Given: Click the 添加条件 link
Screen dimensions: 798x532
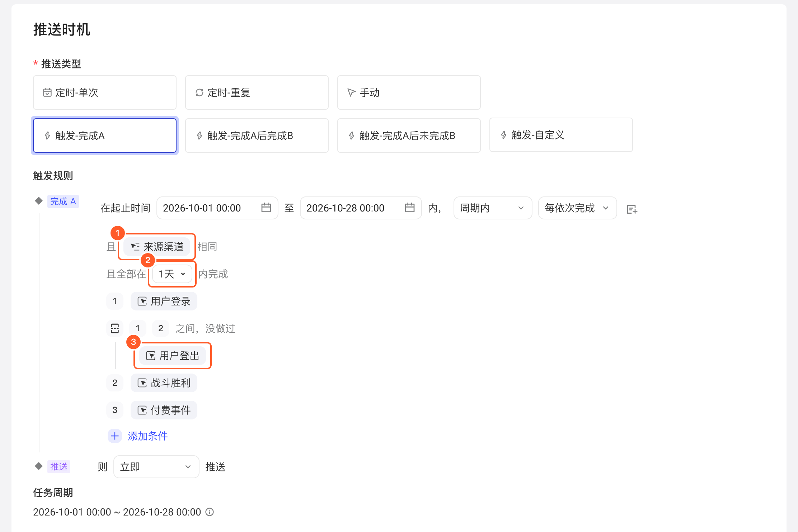Looking at the screenshot, I should pos(148,436).
